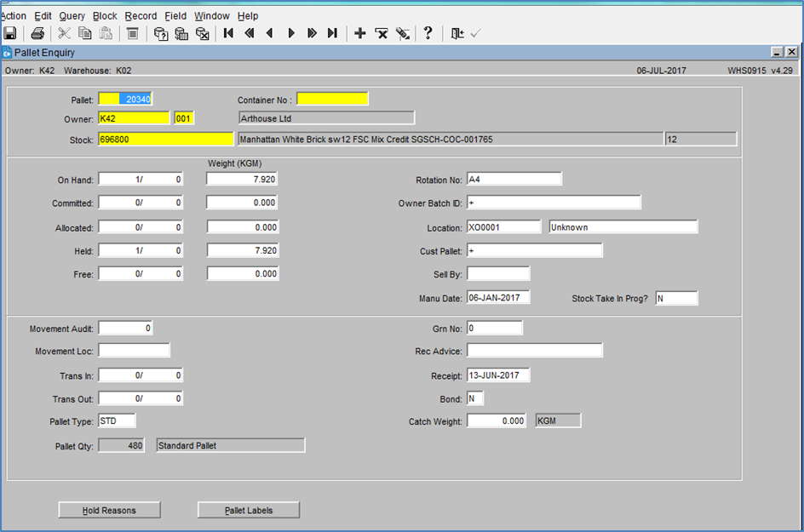Click the Location field XO0001

pos(503,227)
